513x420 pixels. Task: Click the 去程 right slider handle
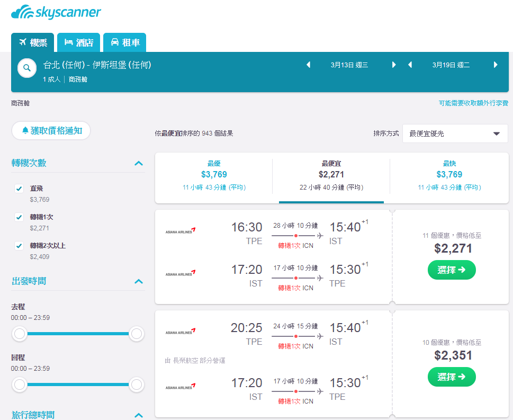click(x=137, y=334)
